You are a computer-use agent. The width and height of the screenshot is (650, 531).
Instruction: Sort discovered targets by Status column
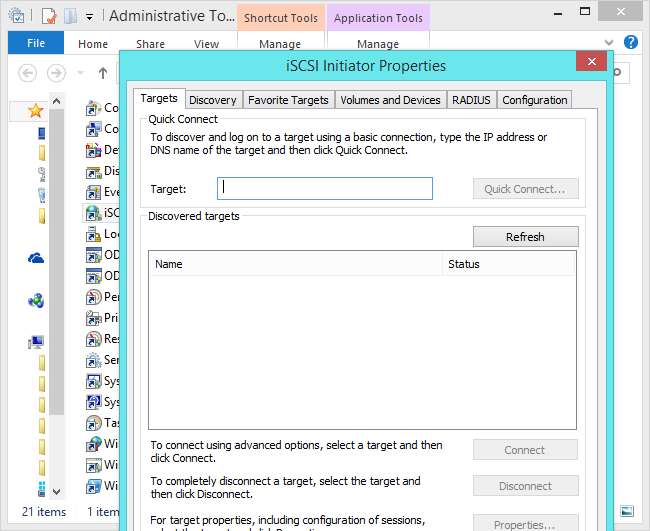[509, 264]
